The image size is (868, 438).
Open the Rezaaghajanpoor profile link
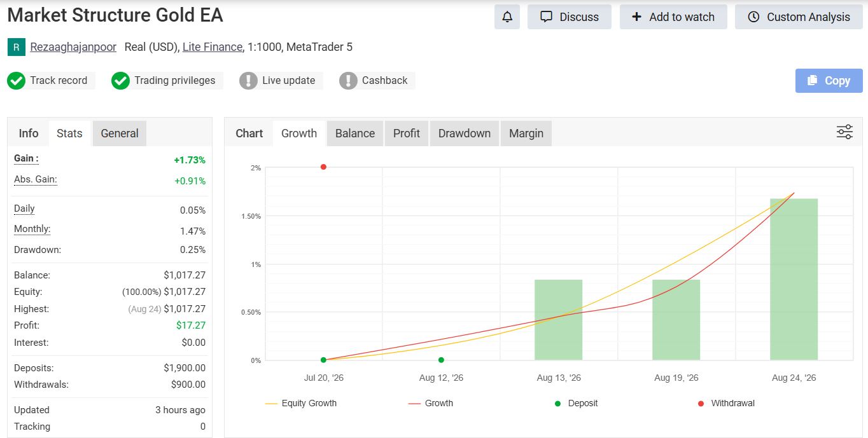point(73,47)
